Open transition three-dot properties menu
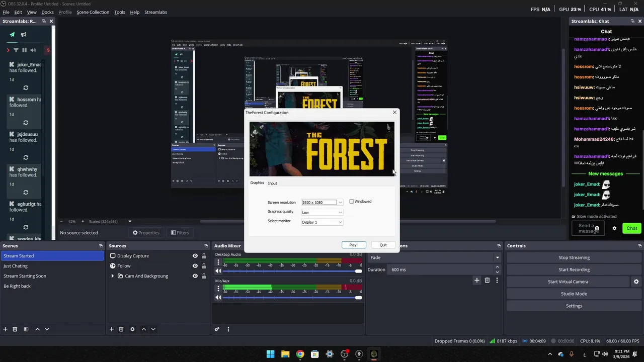 coord(497,280)
